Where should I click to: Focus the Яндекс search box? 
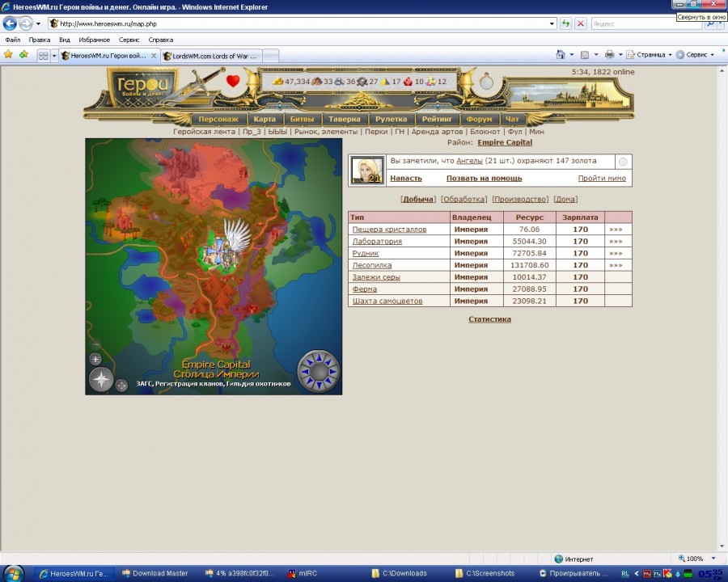[646, 23]
